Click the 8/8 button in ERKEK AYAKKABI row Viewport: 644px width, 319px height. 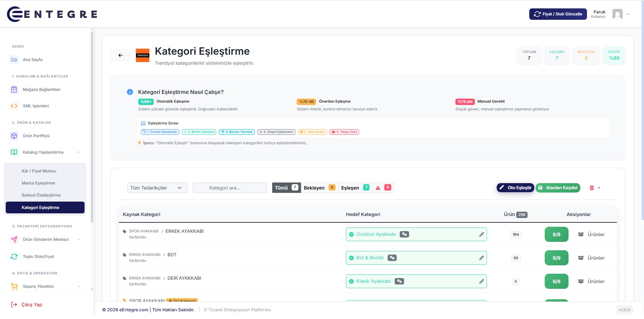(x=556, y=234)
